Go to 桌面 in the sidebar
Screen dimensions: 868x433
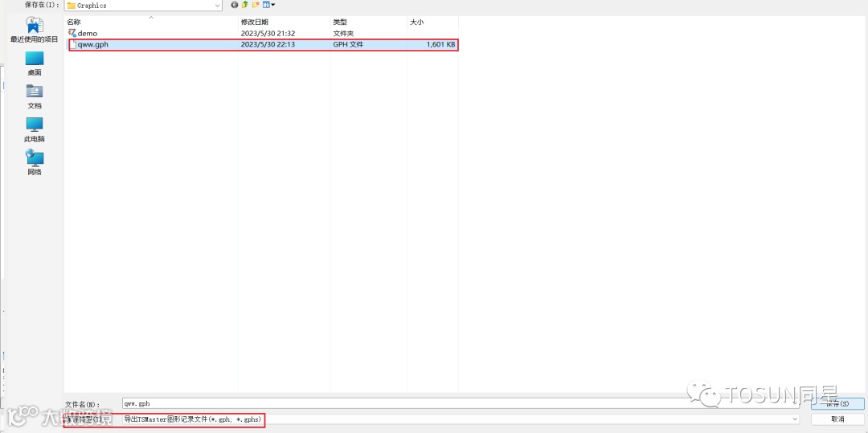[35, 63]
